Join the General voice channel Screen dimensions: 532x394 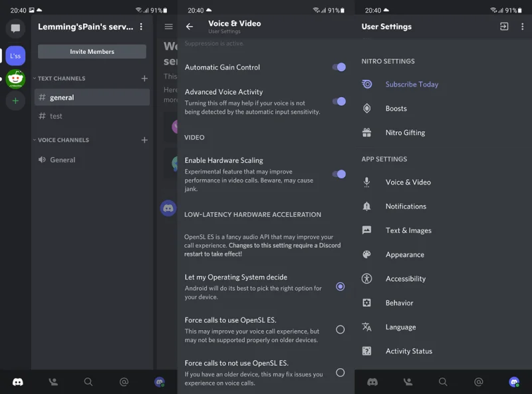[92, 160]
